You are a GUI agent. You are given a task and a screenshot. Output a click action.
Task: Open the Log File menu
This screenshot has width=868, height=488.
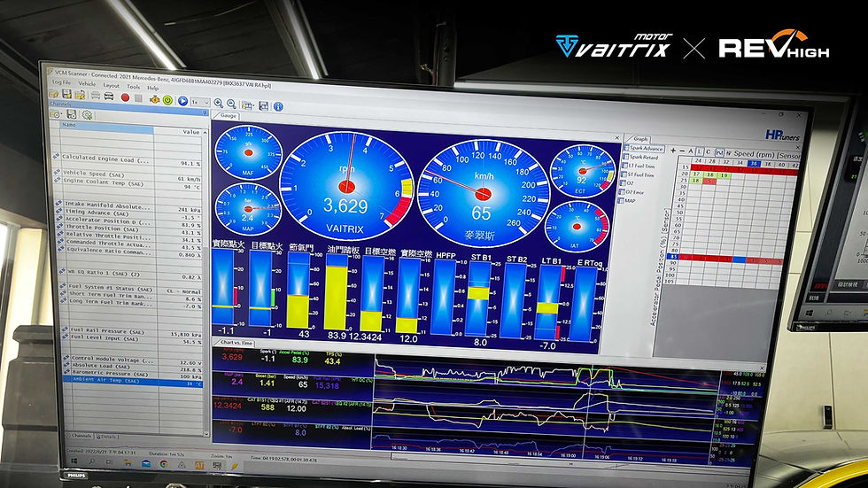click(x=61, y=82)
